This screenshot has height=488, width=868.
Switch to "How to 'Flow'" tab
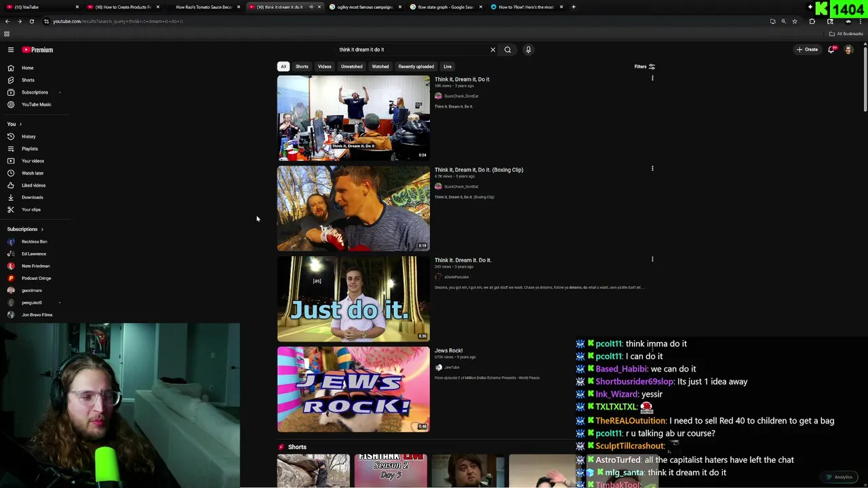coord(526,7)
